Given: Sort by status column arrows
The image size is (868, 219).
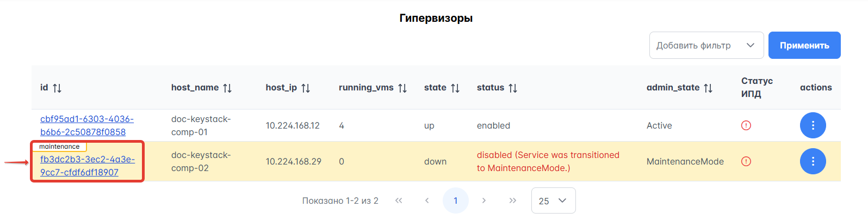Looking at the screenshot, I should click(x=513, y=88).
